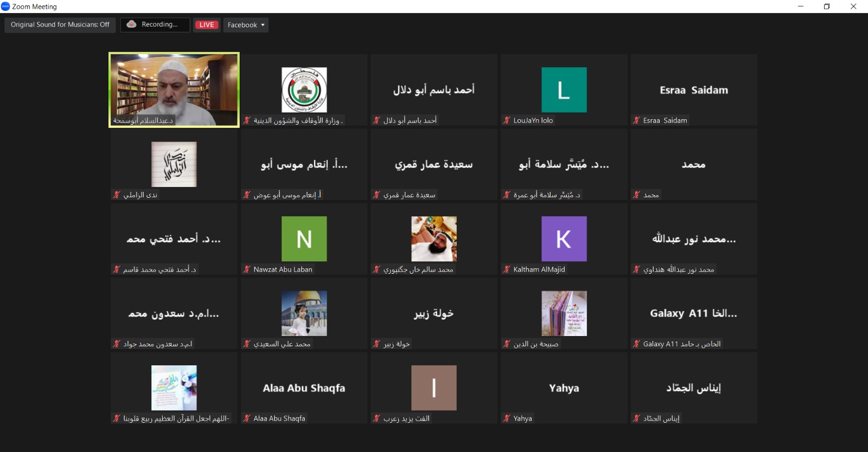Toggle Original Sound for Musicians off button
This screenshot has height=452, width=868.
tap(60, 25)
